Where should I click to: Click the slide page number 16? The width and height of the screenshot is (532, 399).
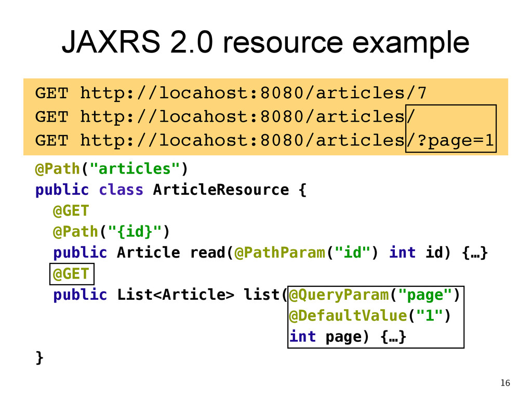[x=505, y=383]
